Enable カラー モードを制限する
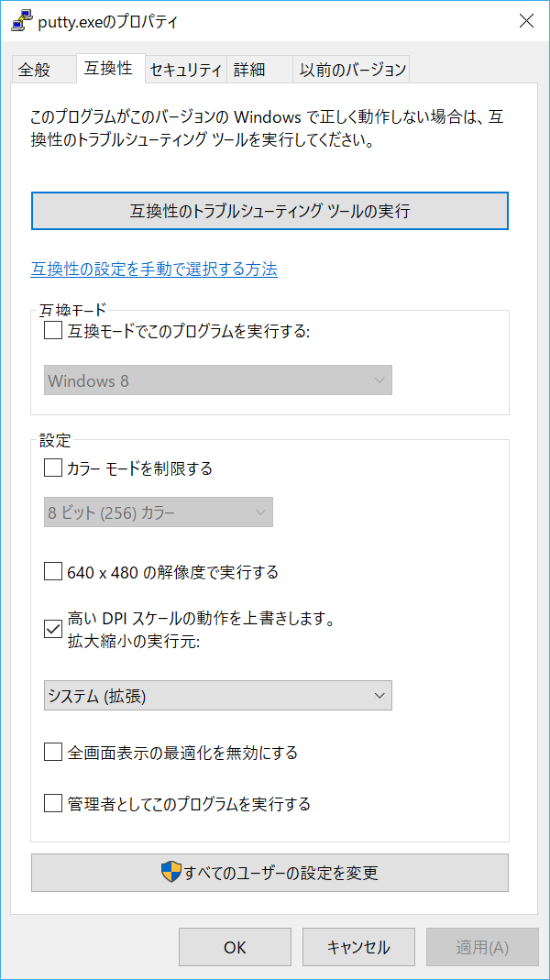This screenshot has height=980, width=550. [x=52, y=468]
